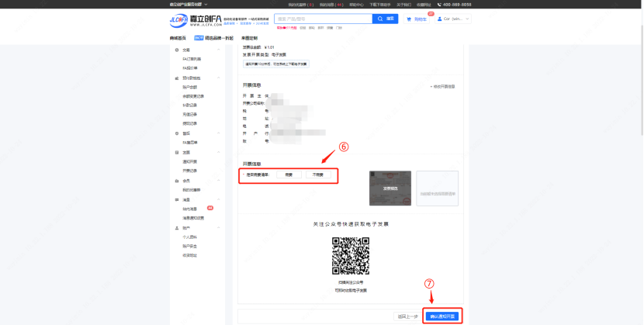644x325 pixels.
Task: Open the 商城首页 tab
Action: tap(178, 37)
